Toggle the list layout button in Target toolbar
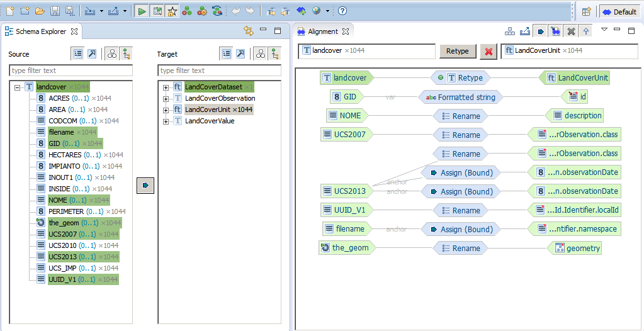 click(x=226, y=53)
